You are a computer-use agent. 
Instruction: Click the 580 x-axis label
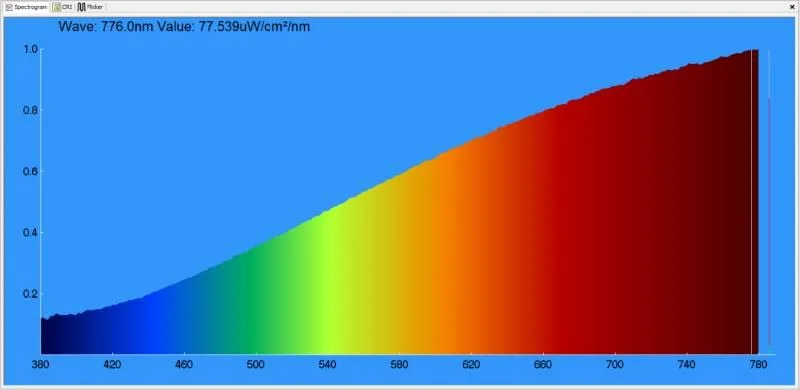399,364
